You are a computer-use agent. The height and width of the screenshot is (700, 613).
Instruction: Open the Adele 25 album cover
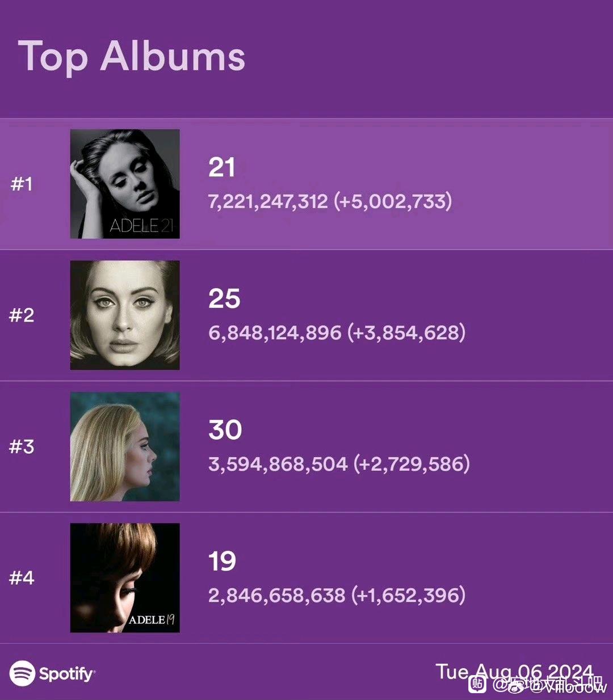tap(125, 315)
